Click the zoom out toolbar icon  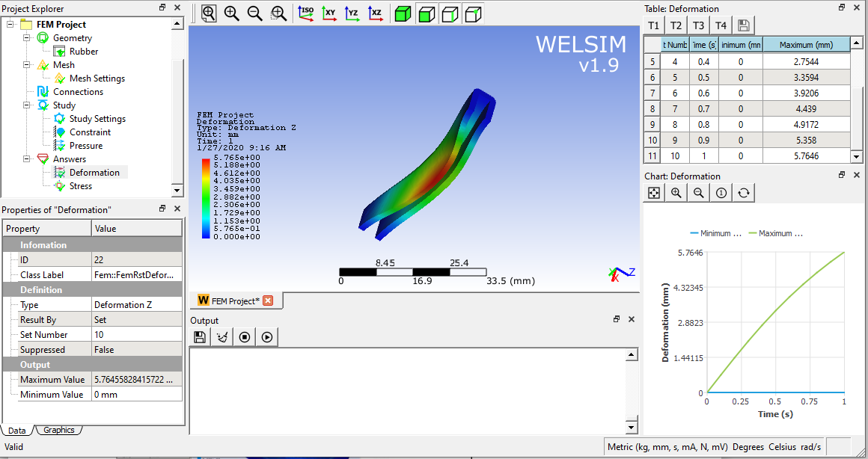coord(254,13)
